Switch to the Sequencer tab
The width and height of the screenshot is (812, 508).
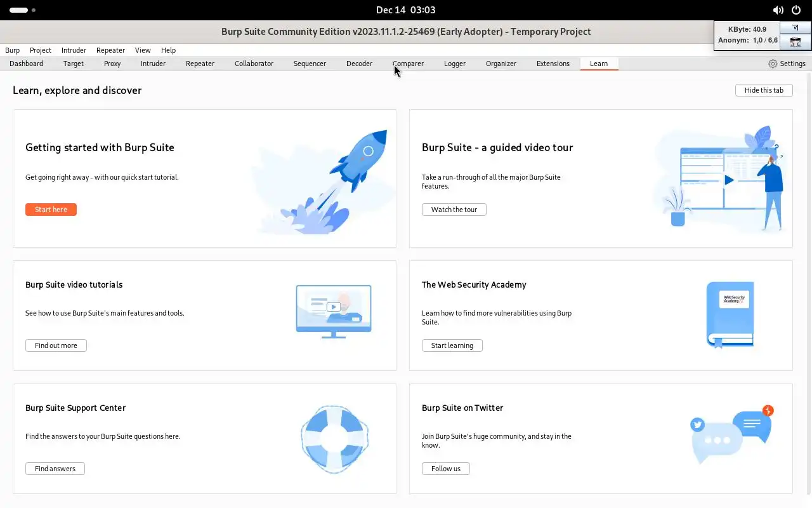pos(310,63)
